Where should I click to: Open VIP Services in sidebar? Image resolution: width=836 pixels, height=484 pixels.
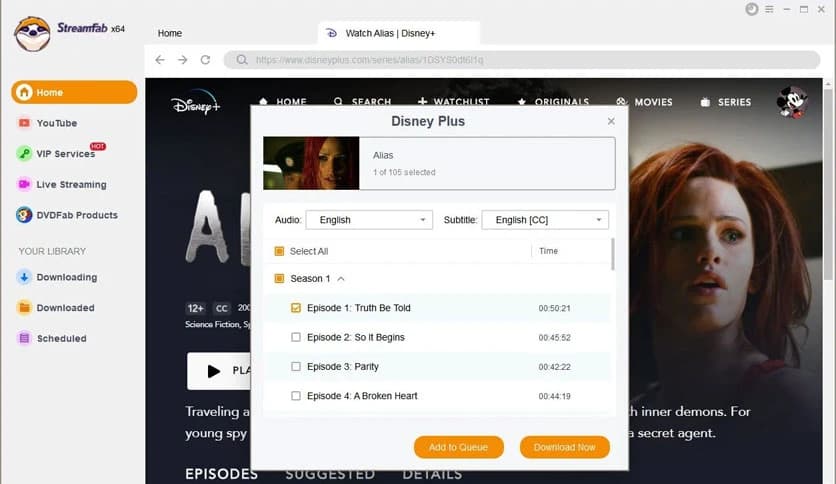coord(66,154)
